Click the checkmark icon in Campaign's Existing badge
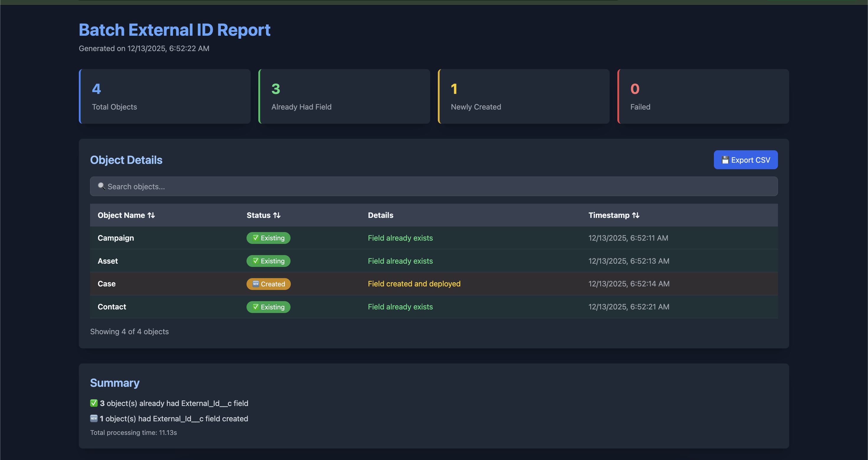The height and width of the screenshot is (460, 868). [x=255, y=238]
